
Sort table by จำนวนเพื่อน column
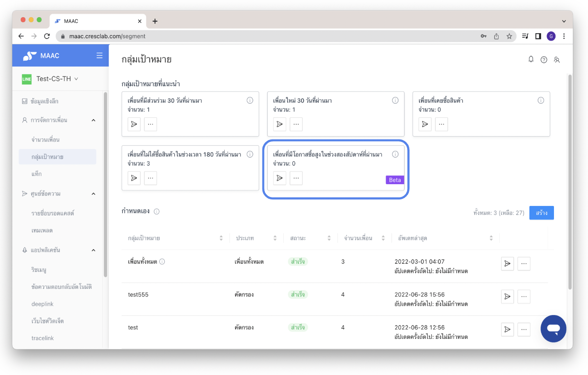[x=383, y=238]
